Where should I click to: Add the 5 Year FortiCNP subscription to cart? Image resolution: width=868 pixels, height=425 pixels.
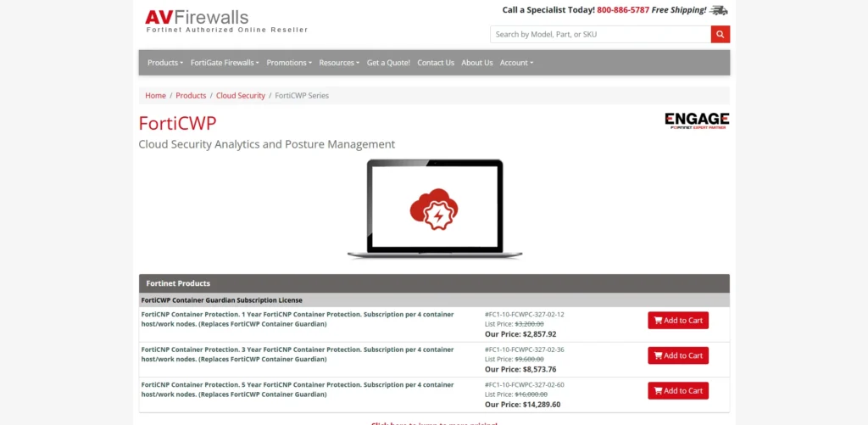click(x=678, y=391)
